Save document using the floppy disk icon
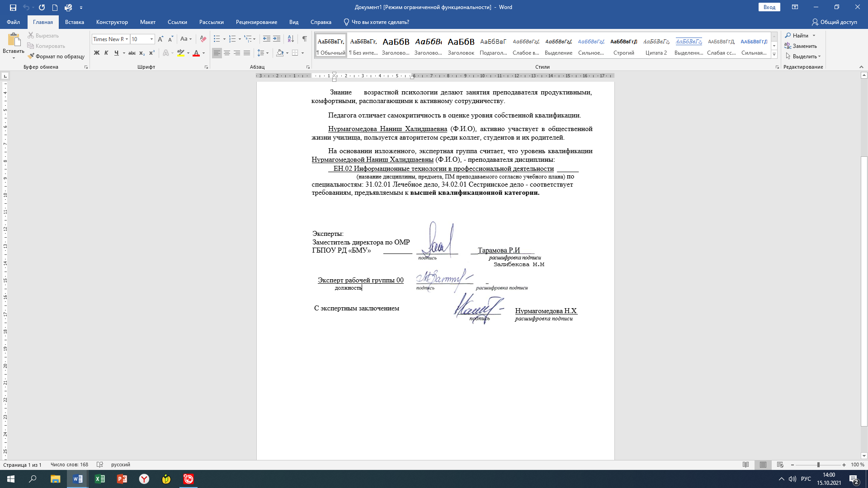868x488 pixels. pos(13,7)
